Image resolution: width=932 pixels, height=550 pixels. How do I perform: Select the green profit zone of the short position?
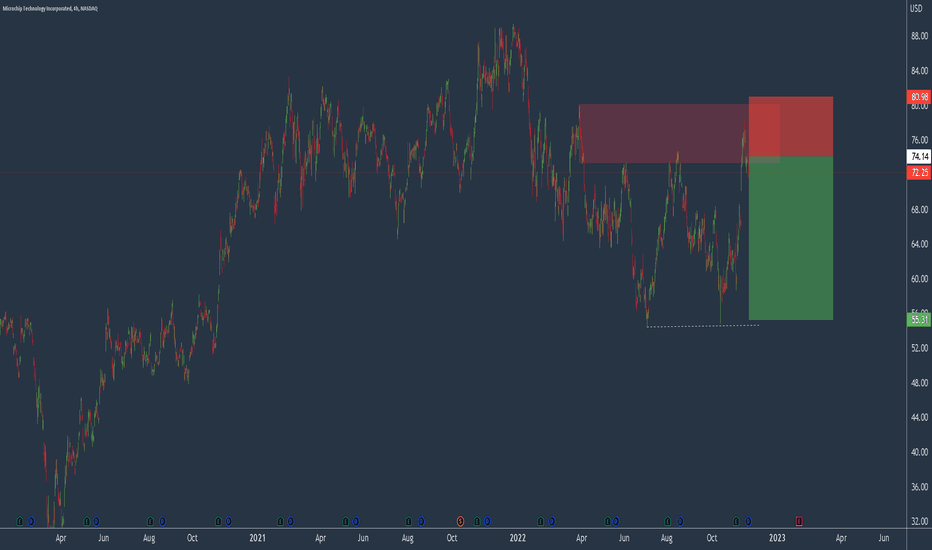tap(791, 238)
